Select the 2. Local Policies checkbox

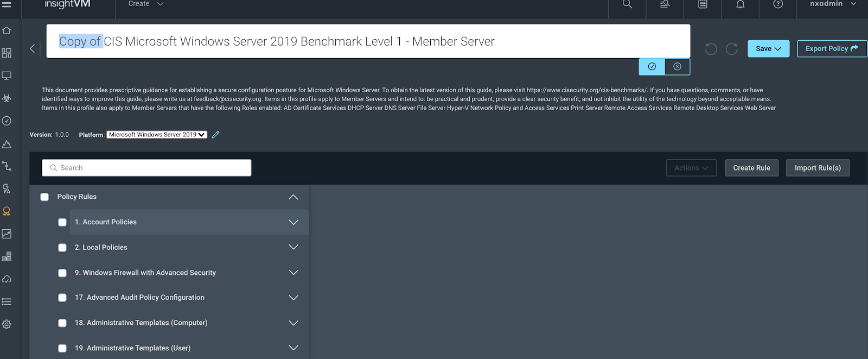[x=62, y=248]
